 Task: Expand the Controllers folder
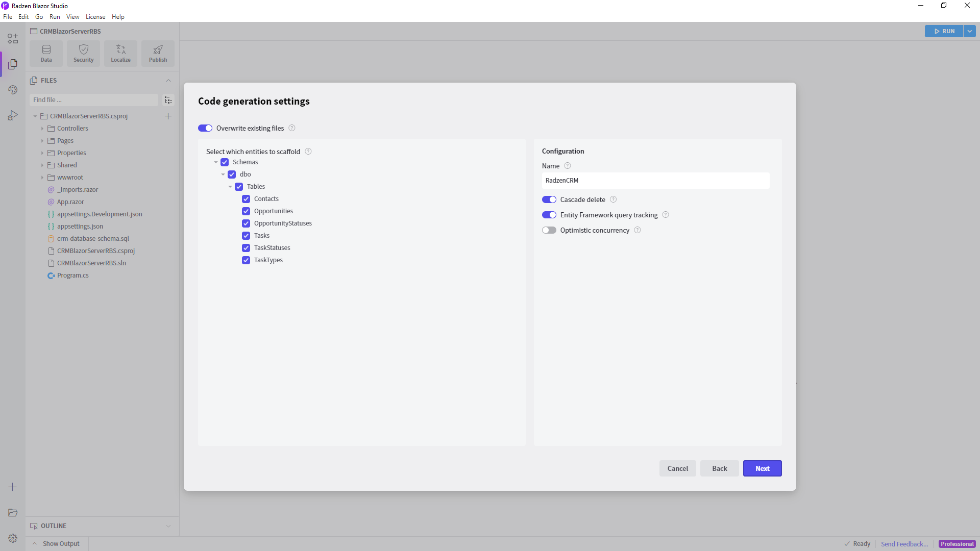42,129
